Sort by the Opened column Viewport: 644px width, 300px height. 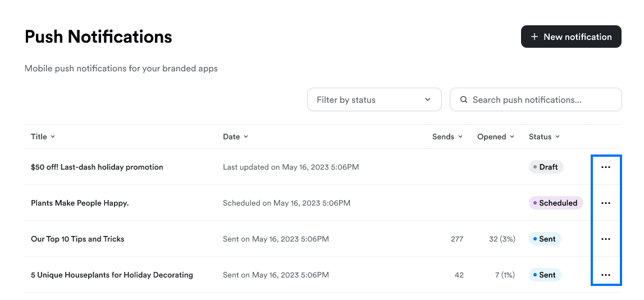coord(495,137)
